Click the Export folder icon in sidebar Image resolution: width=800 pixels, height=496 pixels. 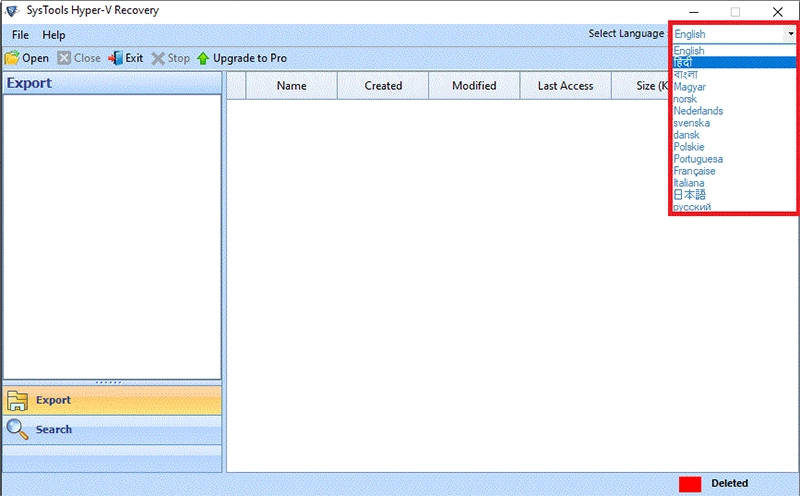coord(17,401)
